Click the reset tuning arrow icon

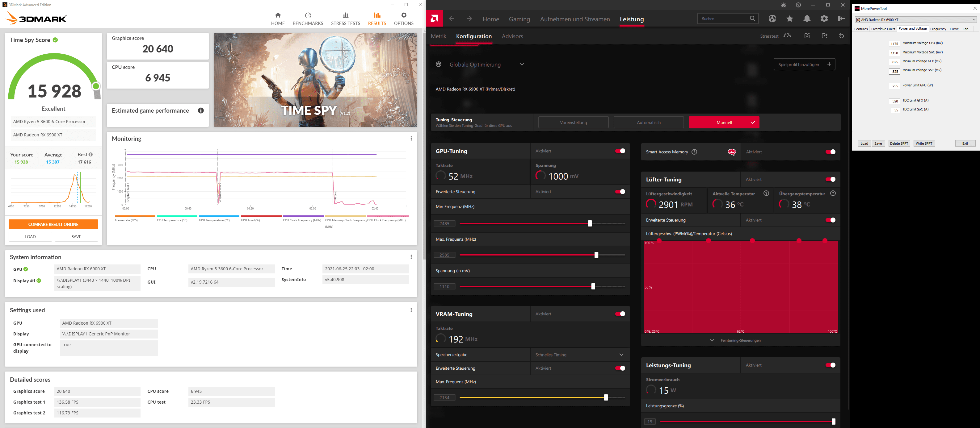[842, 36]
